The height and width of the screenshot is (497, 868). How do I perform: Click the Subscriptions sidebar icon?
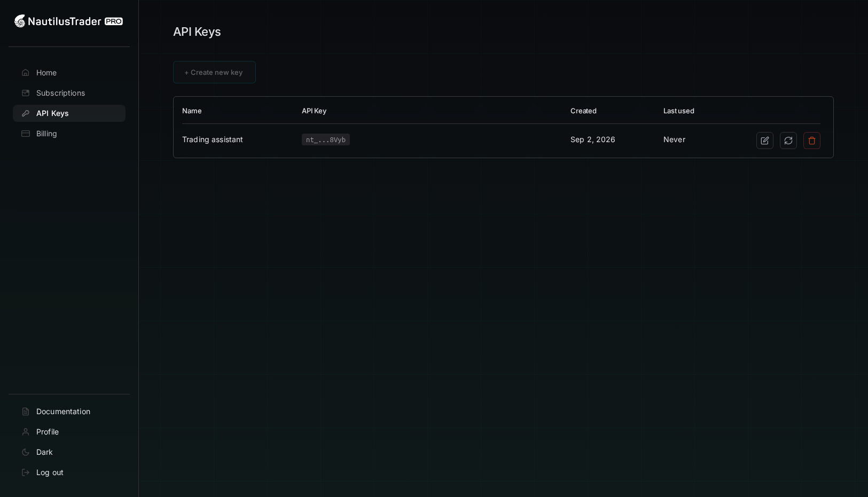tap(26, 93)
